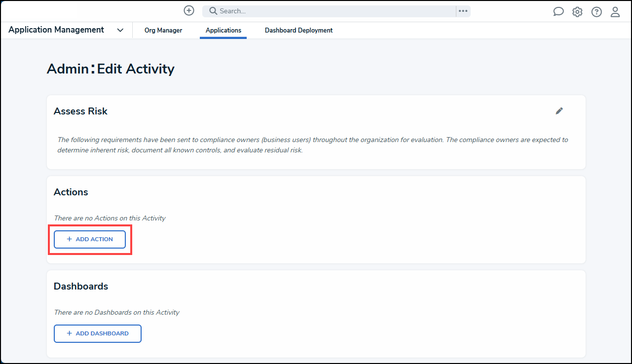The width and height of the screenshot is (632, 364).
Task: Open the Dashboard Deployment tab
Action: (x=298, y=31)
